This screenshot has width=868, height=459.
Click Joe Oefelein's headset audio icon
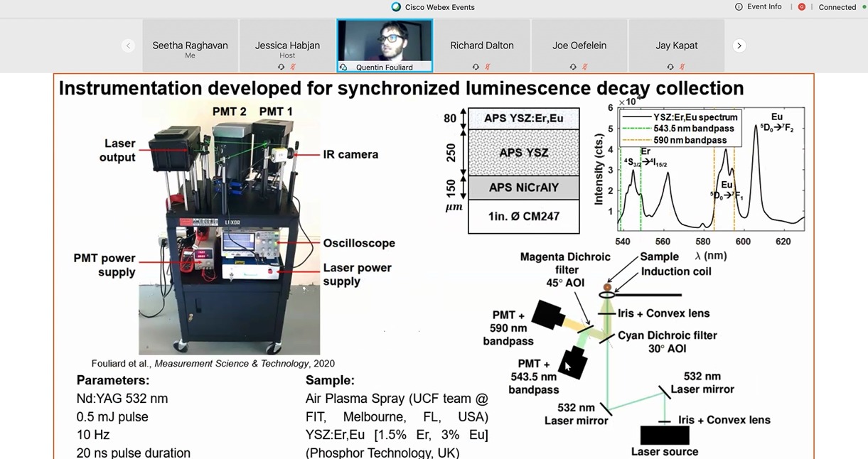573,67
